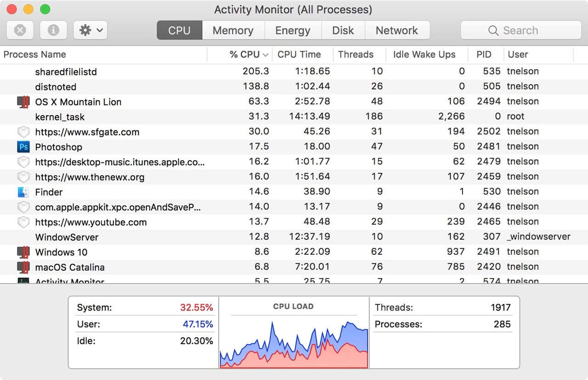Click the Idle 20.30% value
The image size is (588, 380).
point(197,341)
